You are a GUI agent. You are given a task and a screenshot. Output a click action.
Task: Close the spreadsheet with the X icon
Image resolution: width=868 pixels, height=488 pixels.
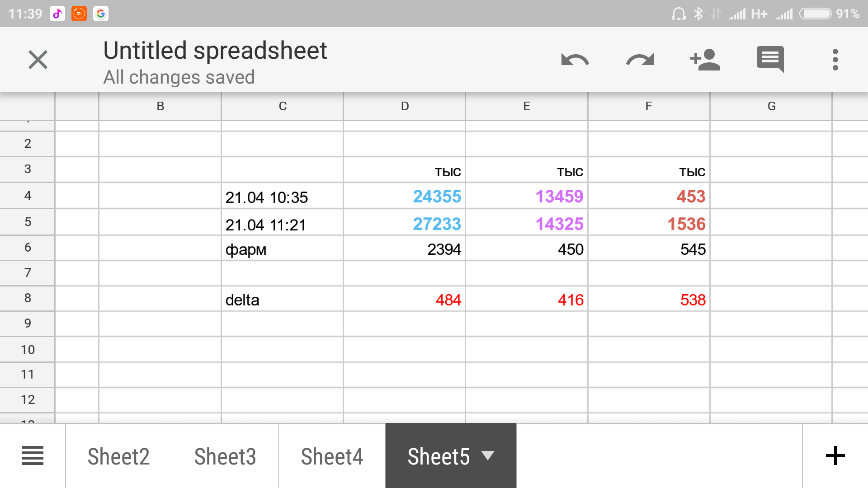tap(38, 60)
